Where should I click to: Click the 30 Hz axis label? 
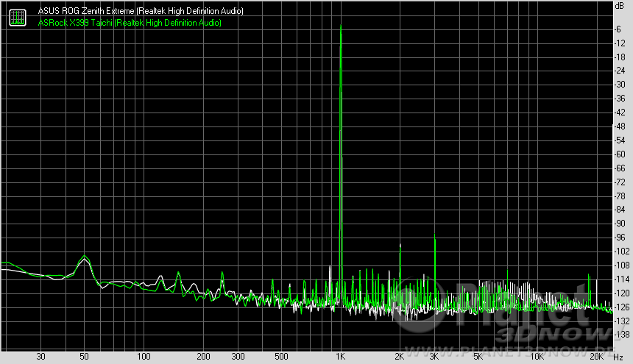[40, 357]
